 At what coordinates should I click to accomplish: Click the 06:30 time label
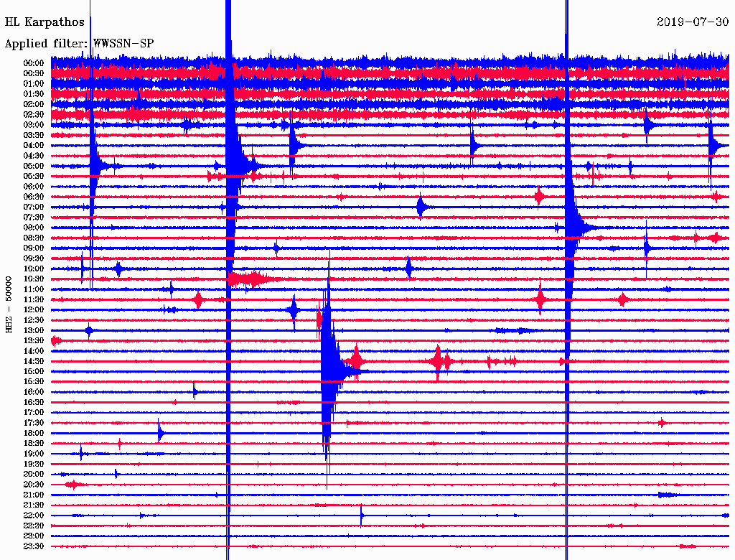pos(34,197)
